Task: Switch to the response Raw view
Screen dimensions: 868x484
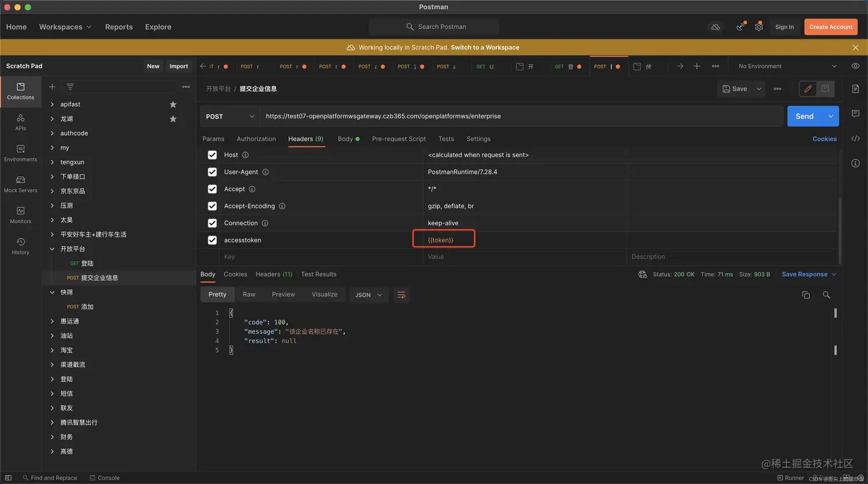Action: click(249, 295)
